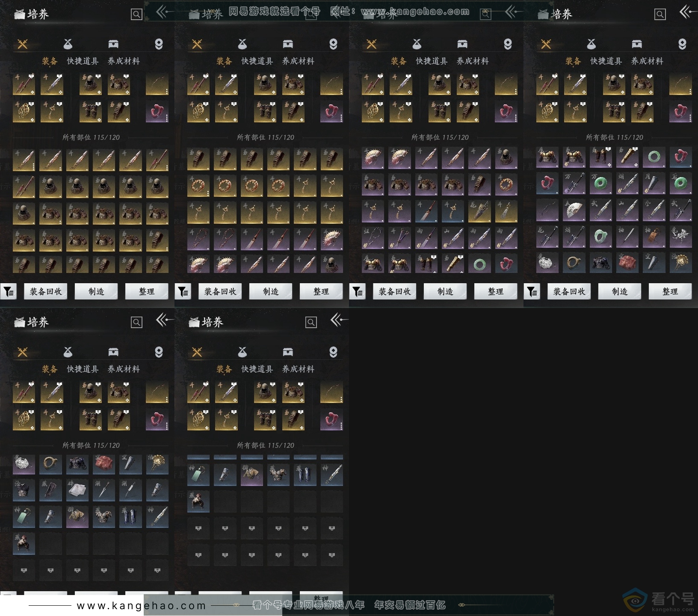Open the filter icon in top-left panel

click(x=9, y=292)
